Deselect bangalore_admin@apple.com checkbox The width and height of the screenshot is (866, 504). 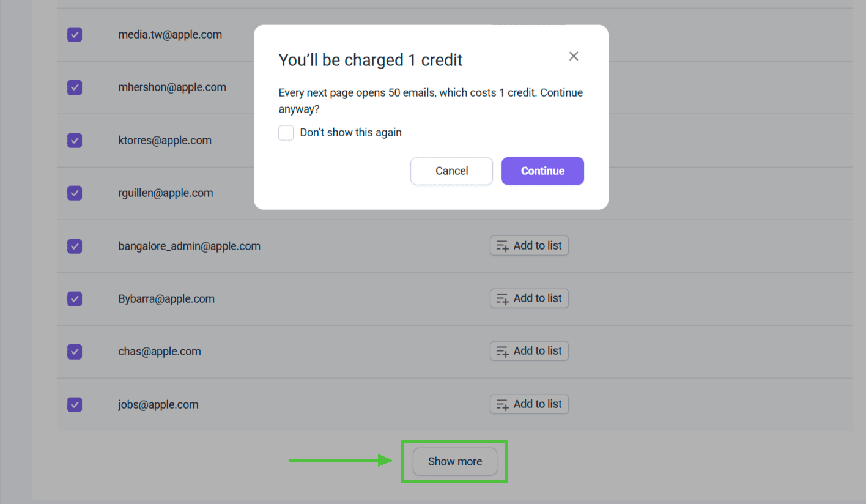(75, 246)
